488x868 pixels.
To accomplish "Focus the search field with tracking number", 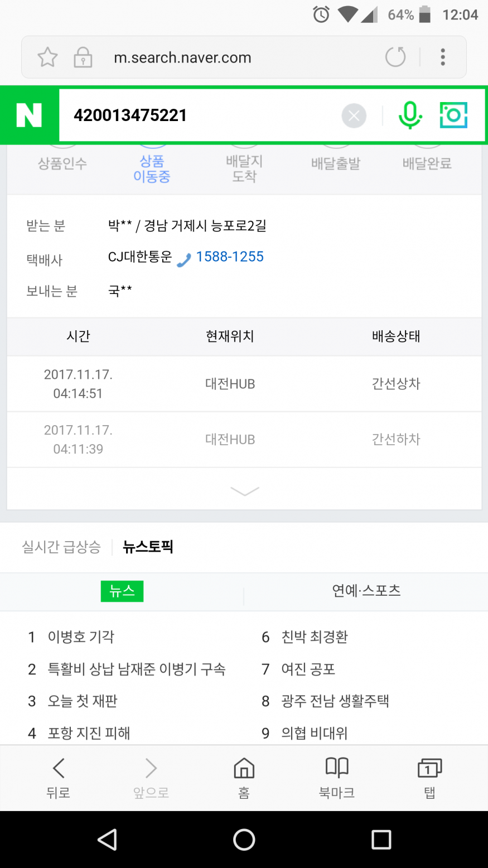I will pos(201,115).
